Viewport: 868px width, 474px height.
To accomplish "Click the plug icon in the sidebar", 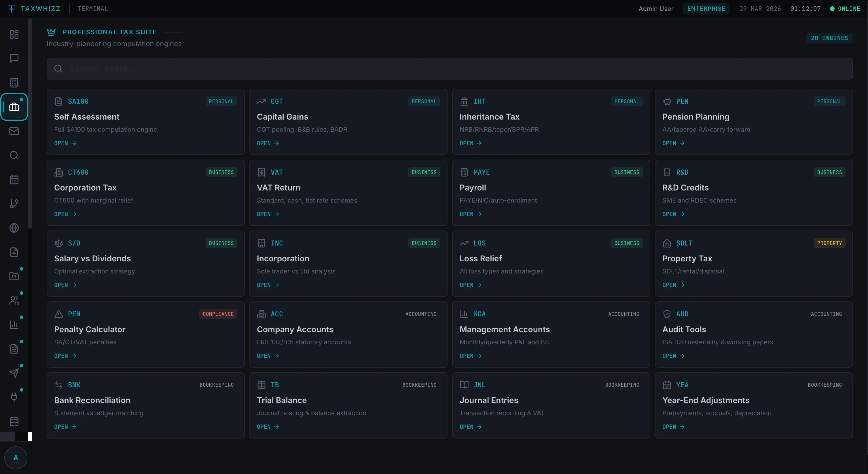I will 14,397.
